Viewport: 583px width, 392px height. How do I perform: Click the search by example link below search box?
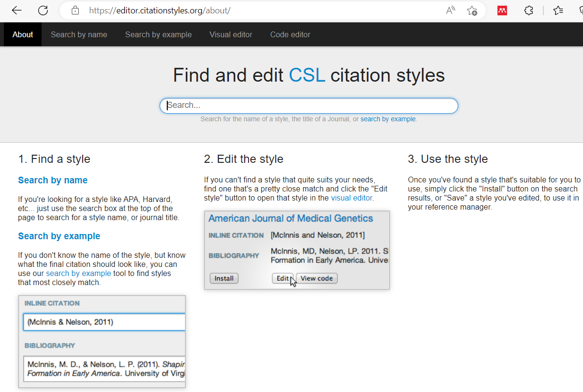pyautogui.click(x=388, y=119)
